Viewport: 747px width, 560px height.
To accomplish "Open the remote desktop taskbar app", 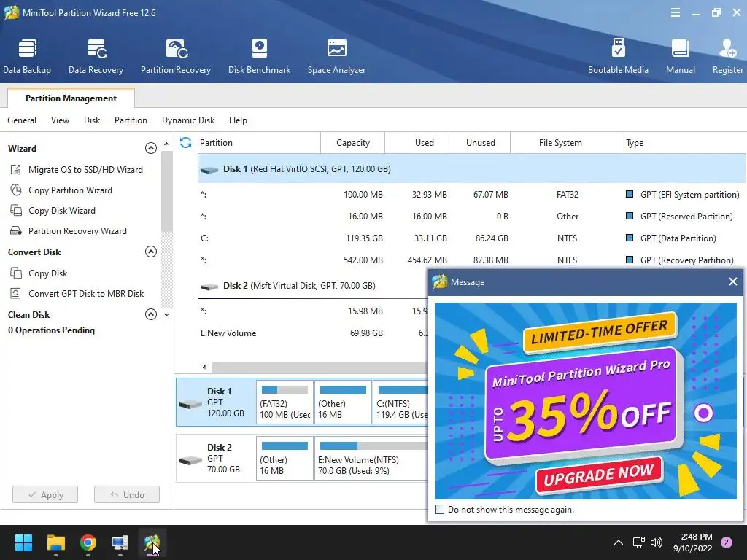I will click(x=120, y=542).
